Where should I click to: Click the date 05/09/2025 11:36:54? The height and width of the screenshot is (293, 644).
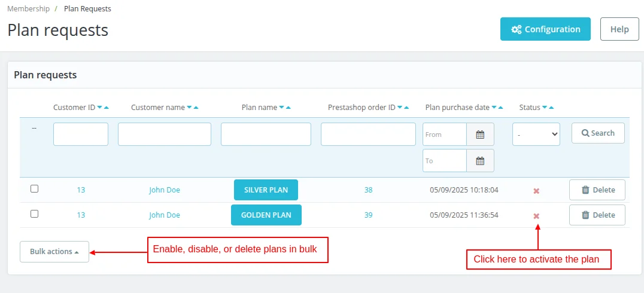pos(464,215)
